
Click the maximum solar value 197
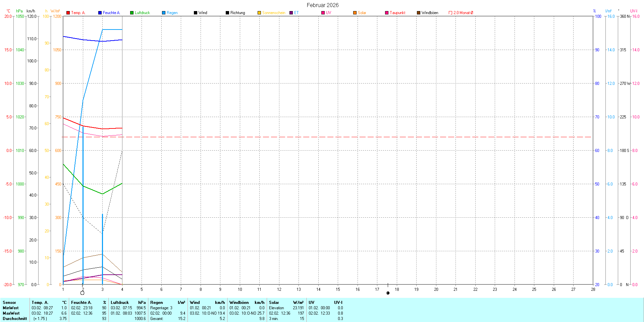pos(301,313)
